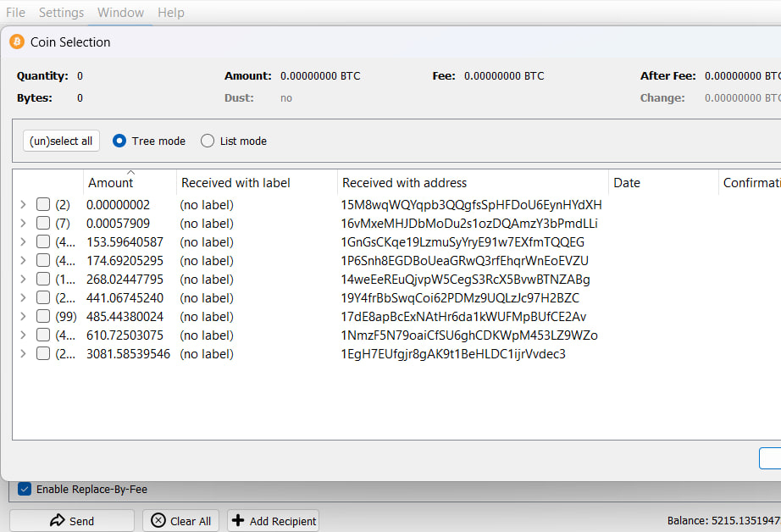Check the box for 610.72503075 row
The height and width of the screenshot is (532, 781).
(43, 335)
